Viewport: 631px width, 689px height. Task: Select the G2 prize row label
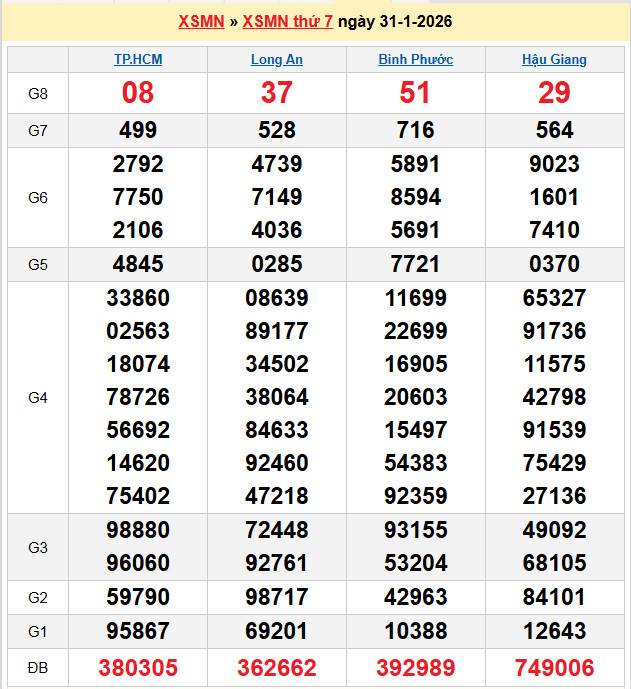pyautogui.click(x=38, y=599)
